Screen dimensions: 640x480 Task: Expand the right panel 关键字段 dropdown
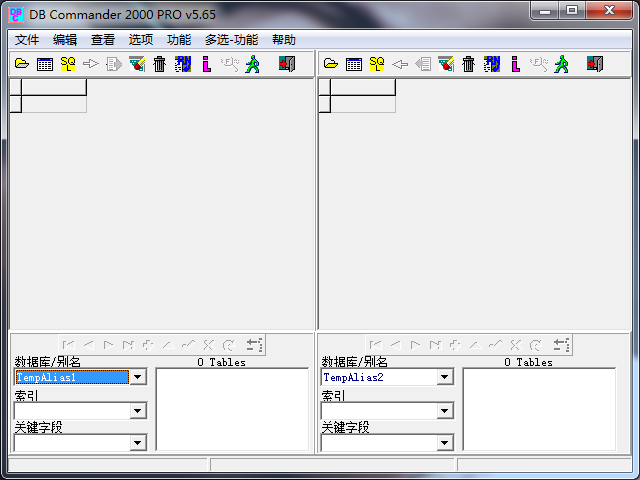click(x=445, y=442)
